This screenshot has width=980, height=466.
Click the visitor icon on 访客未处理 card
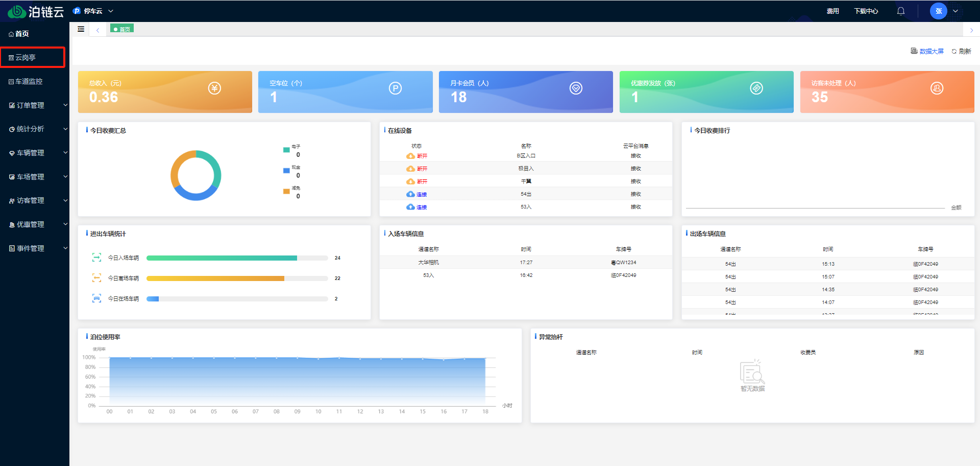[937, 88]
